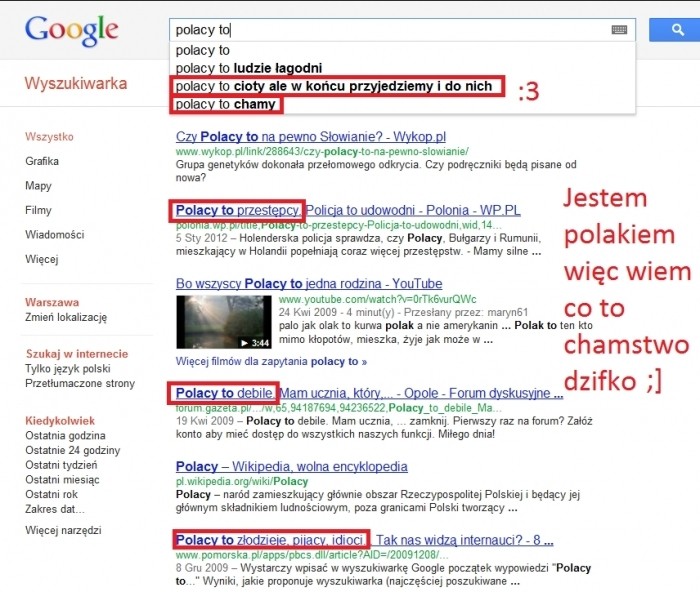Click 'Więcej filmów dla zapytania polacy to'
This screenshot has height=592, width=700.
coord(271,361)
